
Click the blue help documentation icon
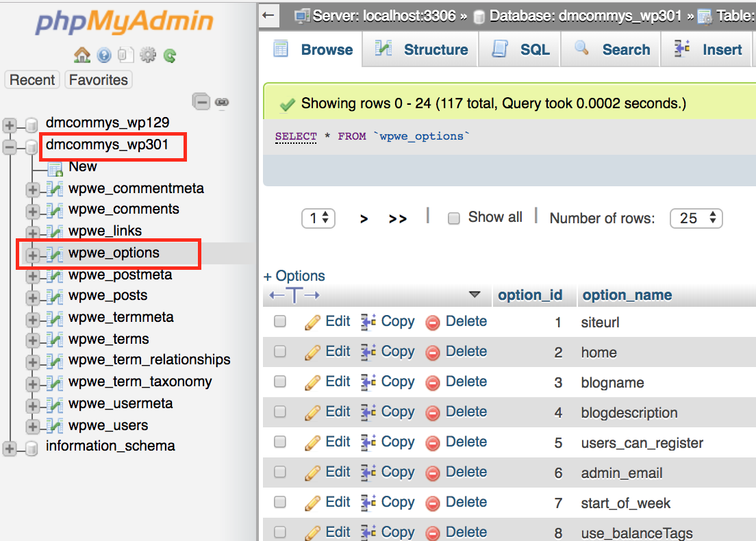coord(104,55)
